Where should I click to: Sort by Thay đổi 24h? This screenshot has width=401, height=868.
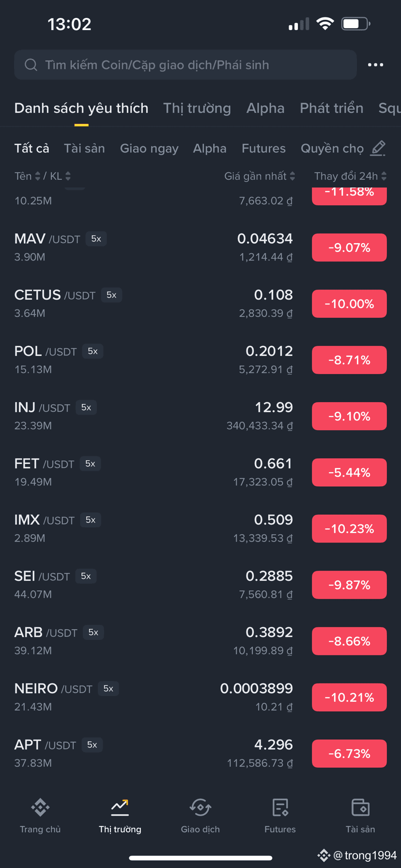(x=350, y=176)
